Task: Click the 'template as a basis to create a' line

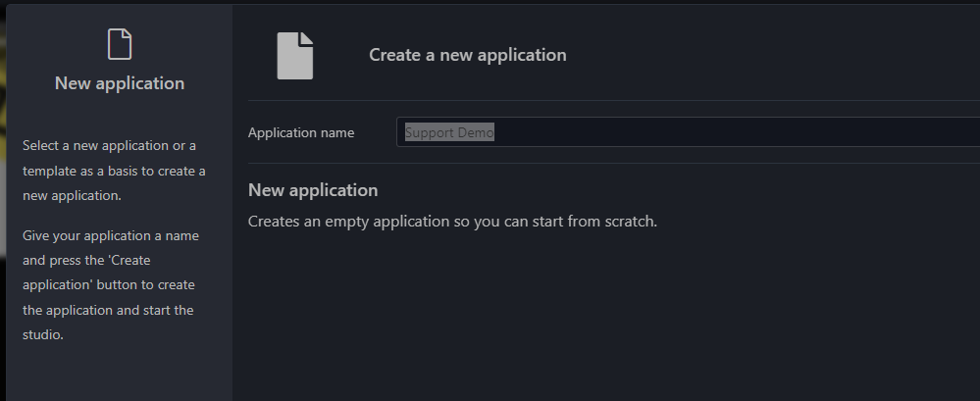Action: (x=113, y=171)
